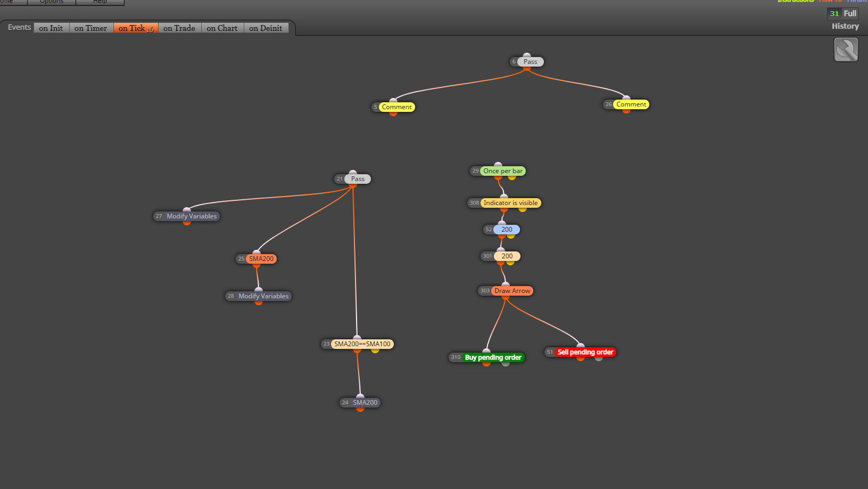
Task: Click yellow output connector of Indicator is visible
Action: pos(523,209)
